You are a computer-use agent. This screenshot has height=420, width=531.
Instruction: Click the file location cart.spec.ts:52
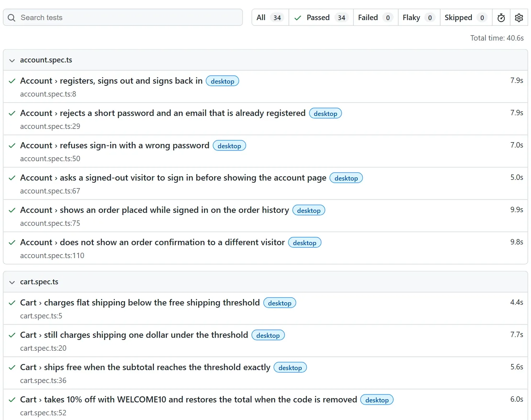(43, 413)
